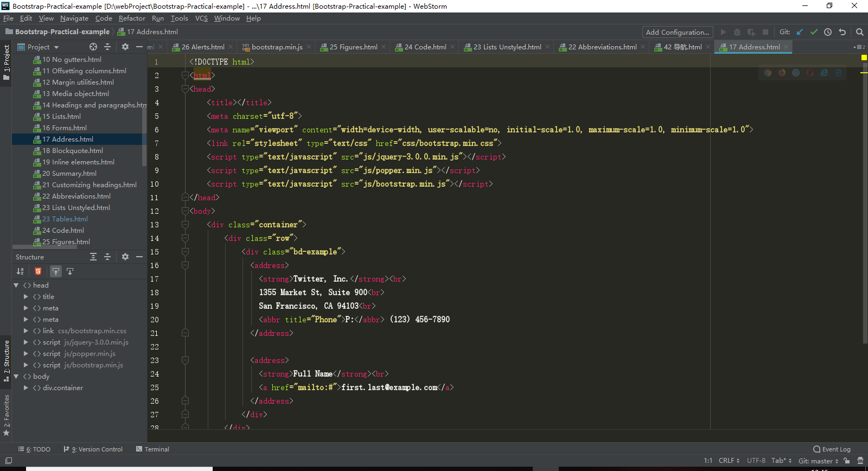This screenshot has width=868, height=471.
Task: Click Add Configuration... button
Action: pos(678,32)
